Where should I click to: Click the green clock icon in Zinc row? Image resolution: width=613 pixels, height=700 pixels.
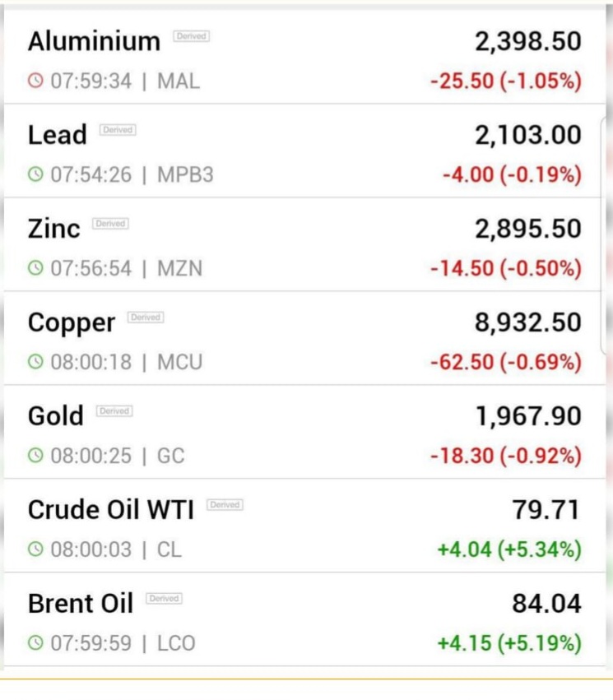35,268
